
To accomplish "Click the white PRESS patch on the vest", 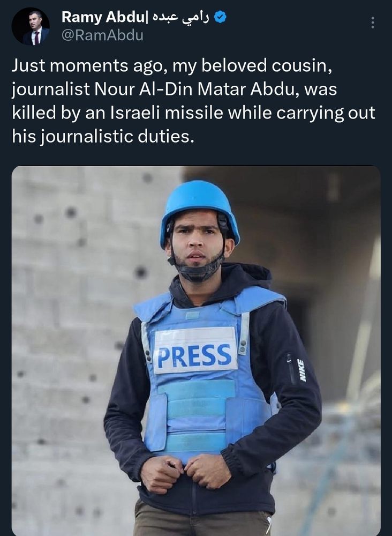I will 194,350.
